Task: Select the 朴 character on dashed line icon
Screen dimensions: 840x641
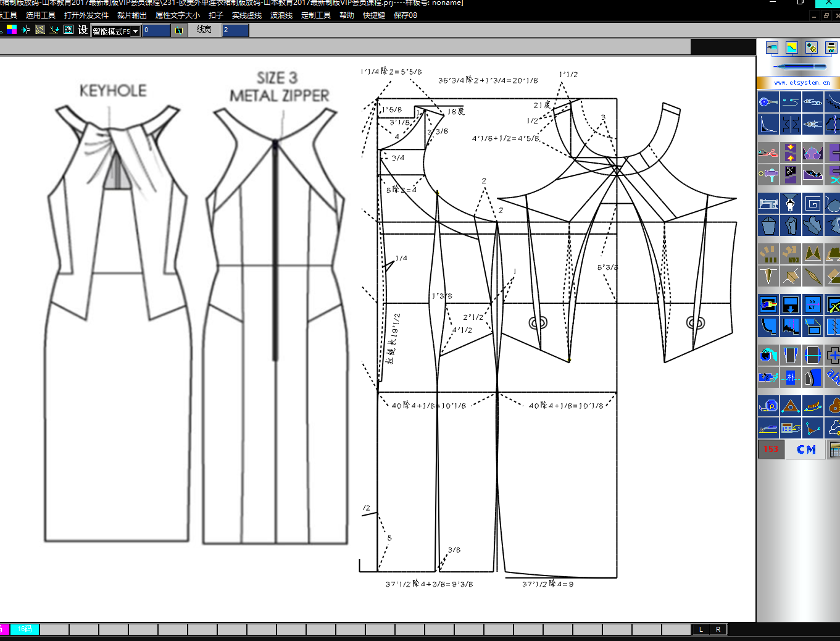Action: 791,377
